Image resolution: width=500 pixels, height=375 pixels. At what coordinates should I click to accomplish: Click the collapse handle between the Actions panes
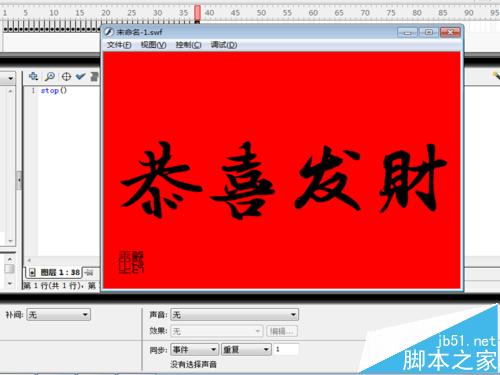19,180
